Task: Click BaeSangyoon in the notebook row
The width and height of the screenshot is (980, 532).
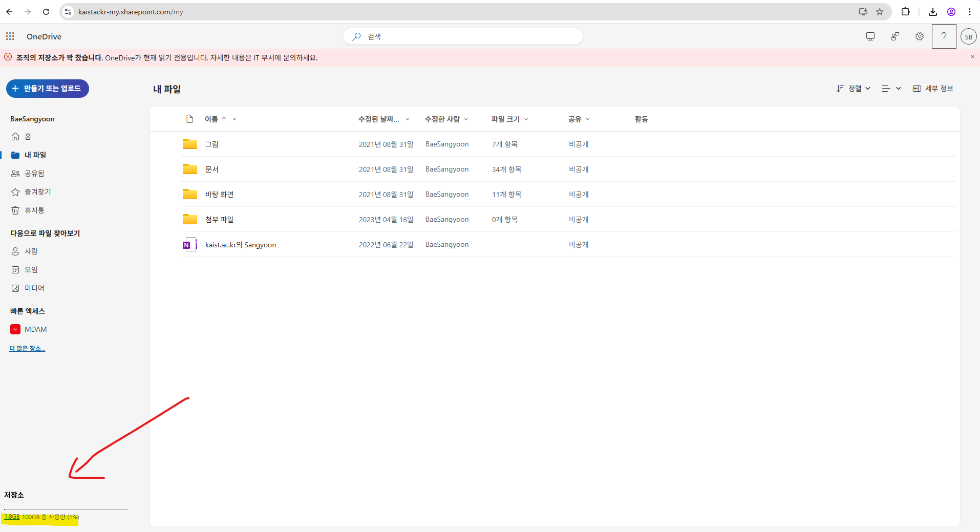Action: click(x=447, y=245)
